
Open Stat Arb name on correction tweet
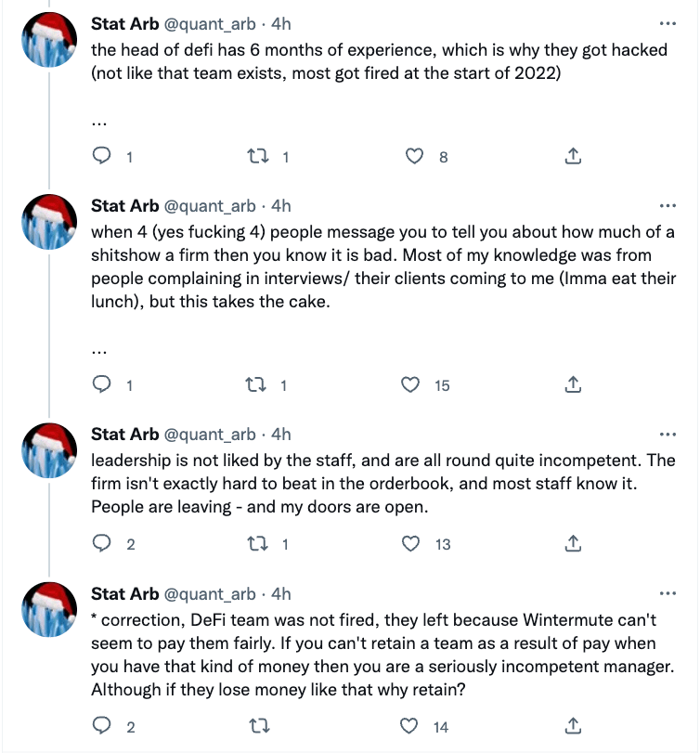point(124,594)
